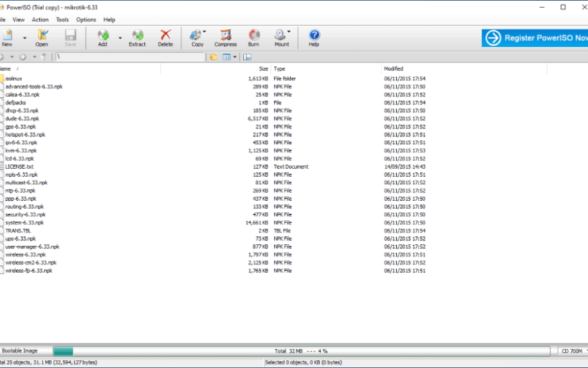Click the Back navigation arrow icon
The height and width of the screenshot is (368, 588).
(2, 57)
